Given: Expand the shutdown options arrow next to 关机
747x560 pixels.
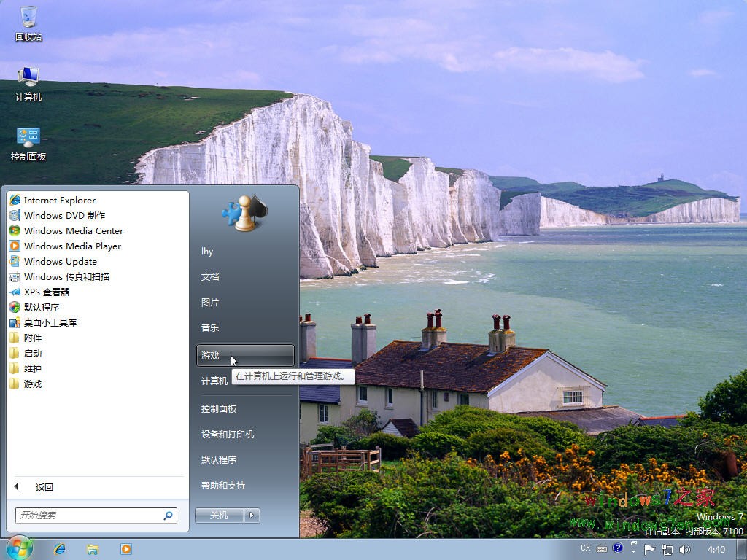Looking at the screenshot, I should click(251, 515).
